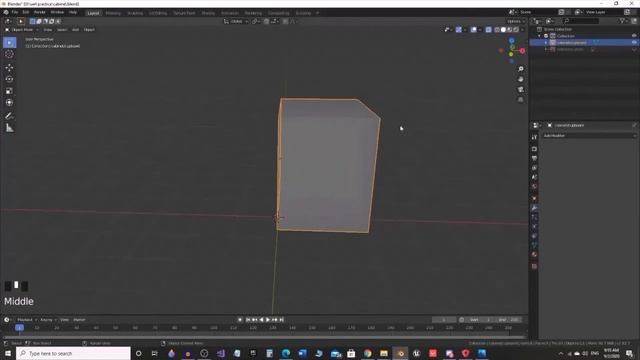Screen dimensions: 640x360
Task: Activate the Move tool
Action: pos(9,67)
